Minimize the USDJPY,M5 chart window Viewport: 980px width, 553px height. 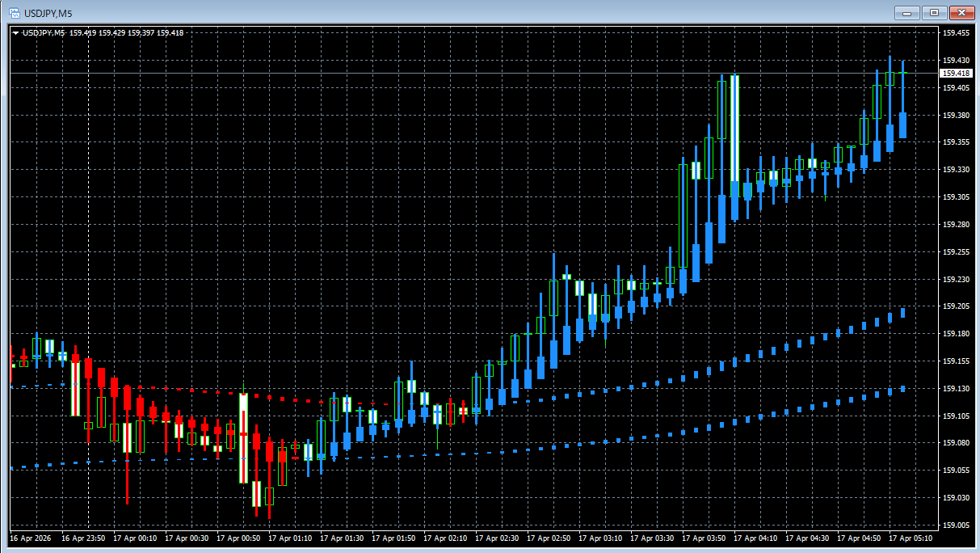907,12
